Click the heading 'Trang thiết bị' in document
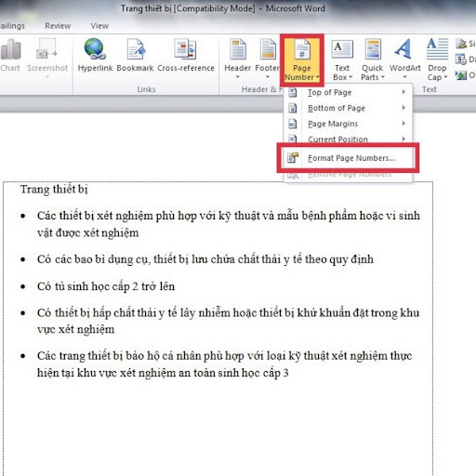Viewport: 476px width, 476px height. [x=54, y=190]
